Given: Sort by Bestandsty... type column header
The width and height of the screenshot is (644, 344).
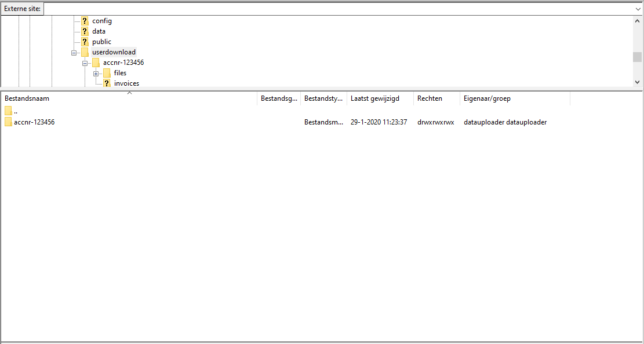Looking at the screenshot, I should coord(323,98).
